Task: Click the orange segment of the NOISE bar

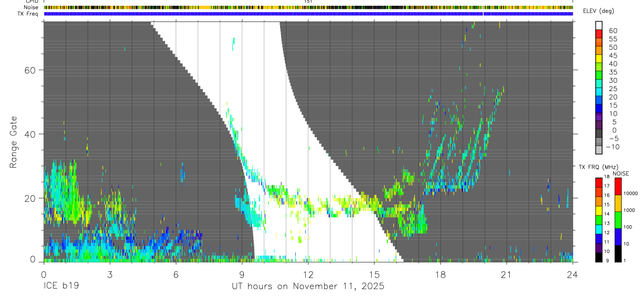Action: click(618, 203)
